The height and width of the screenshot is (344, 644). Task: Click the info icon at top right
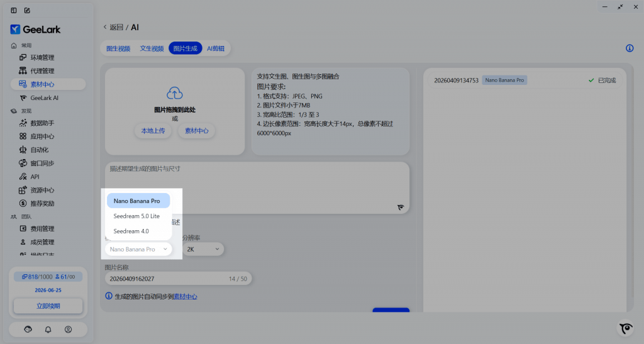[630, 48]
